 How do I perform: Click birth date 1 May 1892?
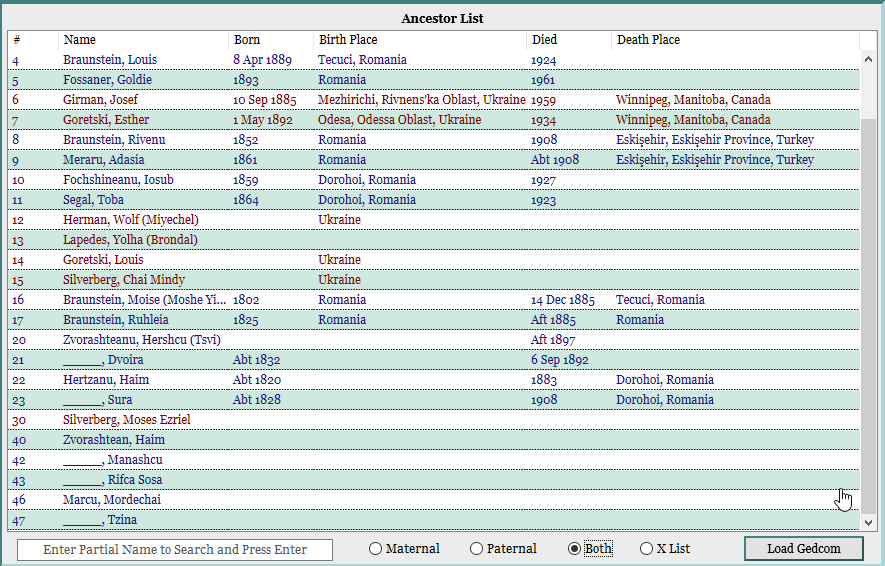click(263, 120)
